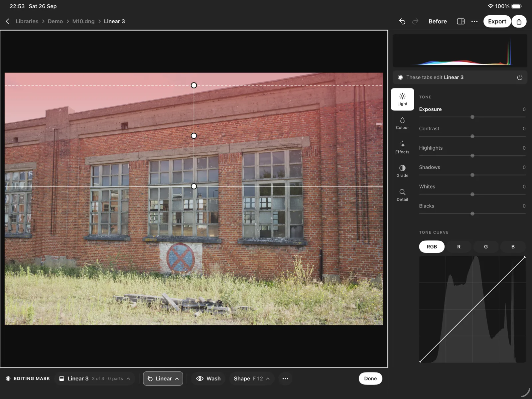Viewport: 532px width, 399px height.
Task: Click the Editing Mask icon
Action: coord(8,378)
